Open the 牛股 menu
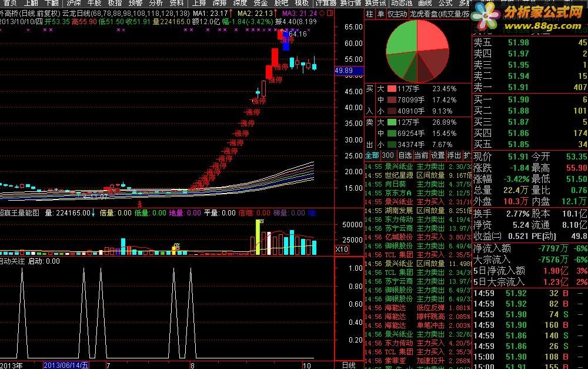The image size is (588, 369). (94, 3)
